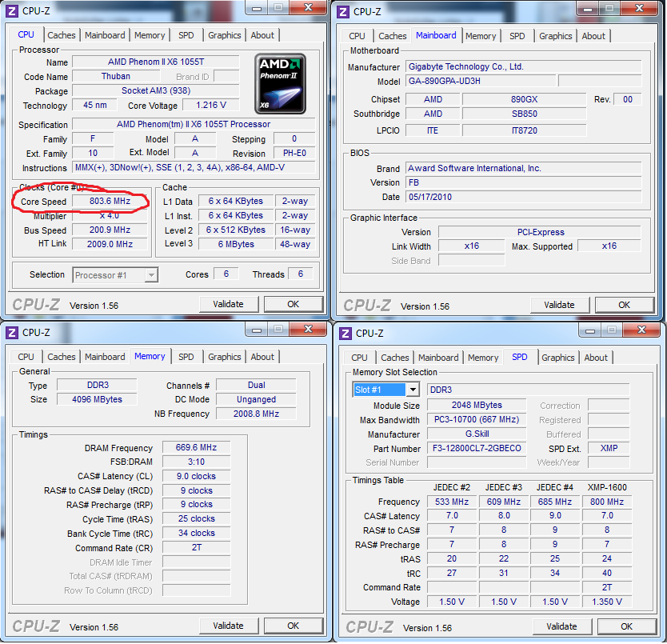Select the 'G.Skill' manufacturer value
This screenshot has height=644, width=667.
[477, 434]
